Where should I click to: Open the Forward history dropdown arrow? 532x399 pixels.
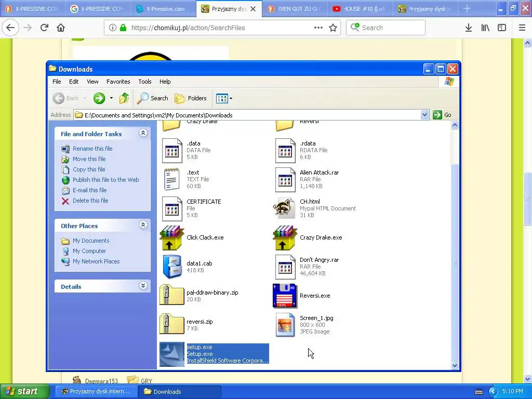(x=111, y=98)
